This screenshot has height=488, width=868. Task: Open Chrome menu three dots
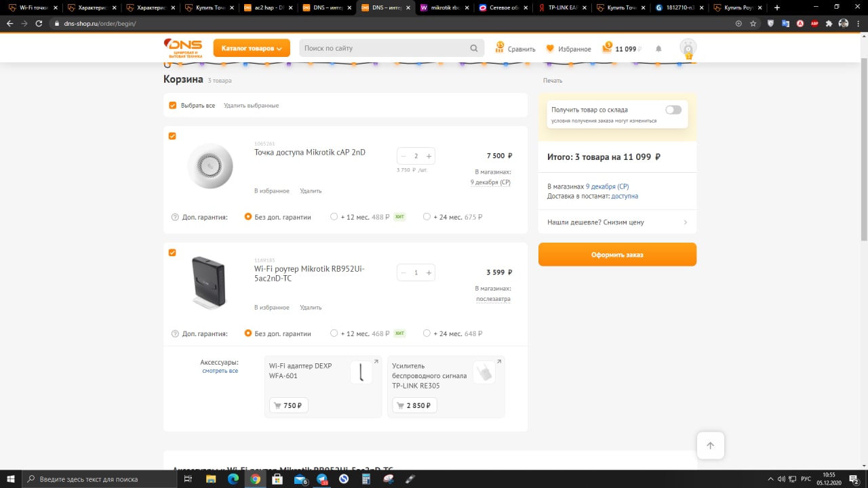click(858, 23)
